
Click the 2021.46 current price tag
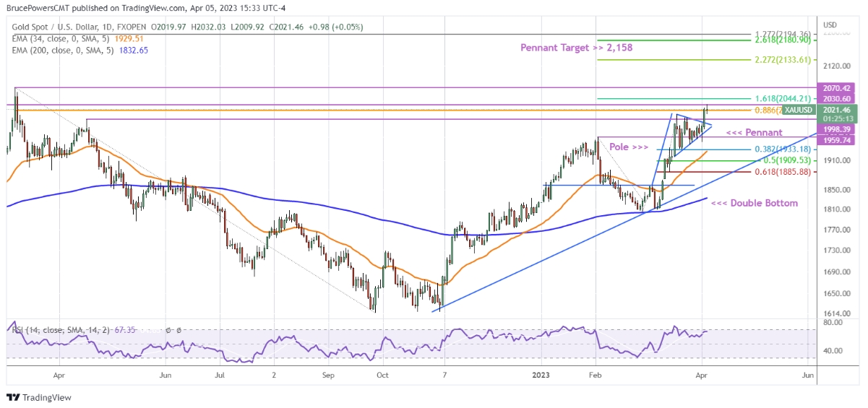click(x=837, y=110)
